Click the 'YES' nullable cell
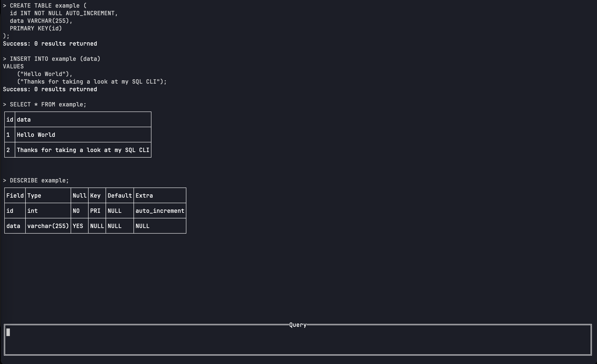Screen dimensions: 597x364 [78, 226]
